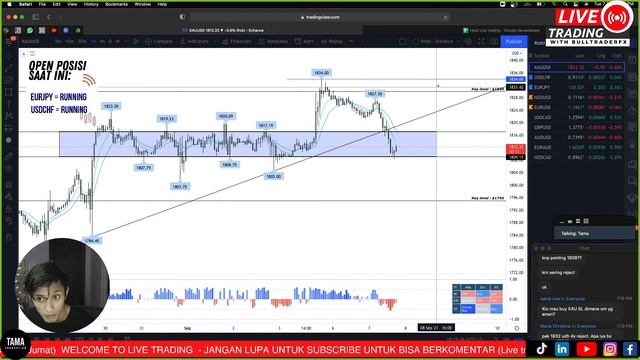640x360 pixels.
Task: Select GBPUSD in the watchlist
Action: point(576,127)
